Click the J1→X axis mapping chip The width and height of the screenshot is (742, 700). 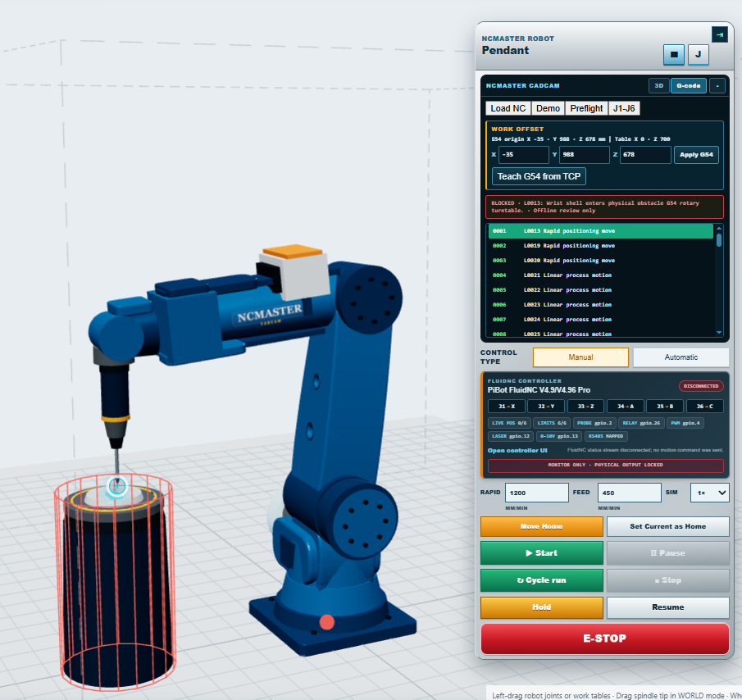tap(507, 407)
